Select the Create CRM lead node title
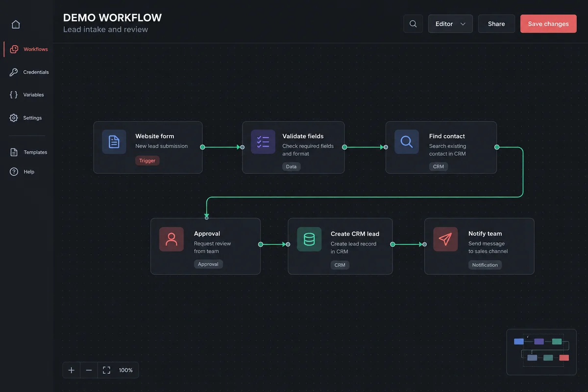The image size is (588, 392). pos(355,234)
